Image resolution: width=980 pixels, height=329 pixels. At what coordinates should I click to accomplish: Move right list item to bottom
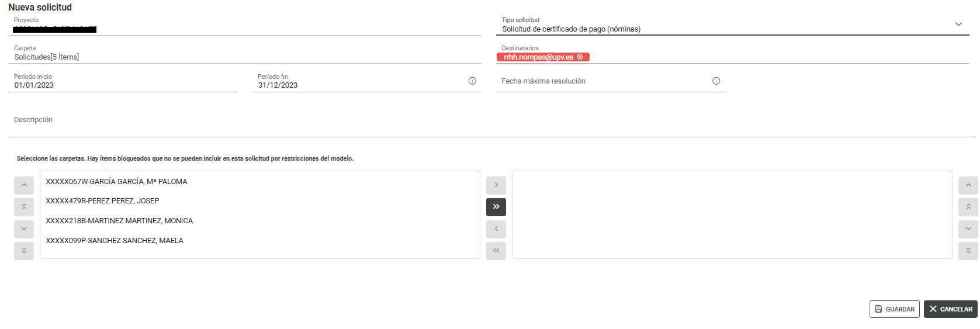(968, 251)
